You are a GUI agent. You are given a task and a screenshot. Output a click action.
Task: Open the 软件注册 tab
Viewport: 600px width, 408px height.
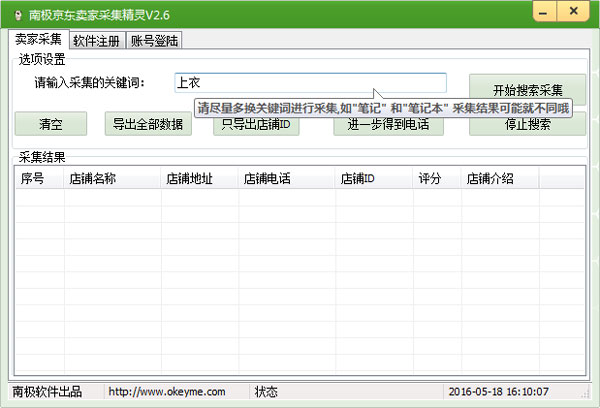[x=96, y=41]
